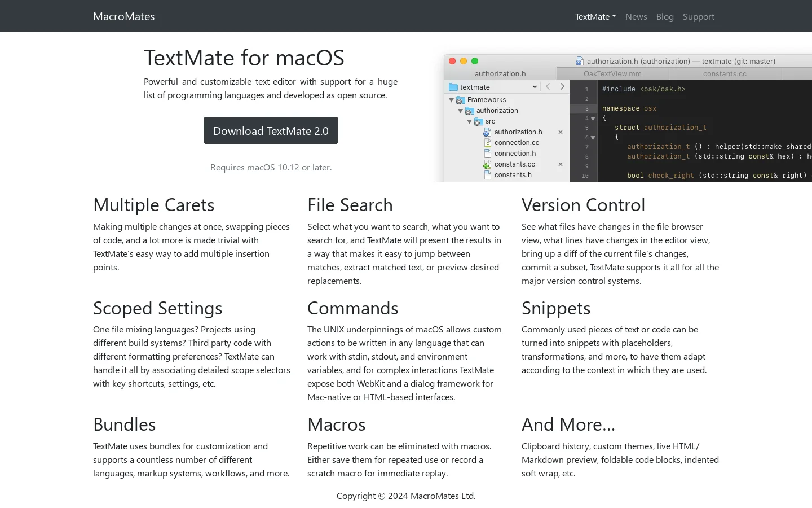Fold code at line 4 arrow

(x=593, y=119)
